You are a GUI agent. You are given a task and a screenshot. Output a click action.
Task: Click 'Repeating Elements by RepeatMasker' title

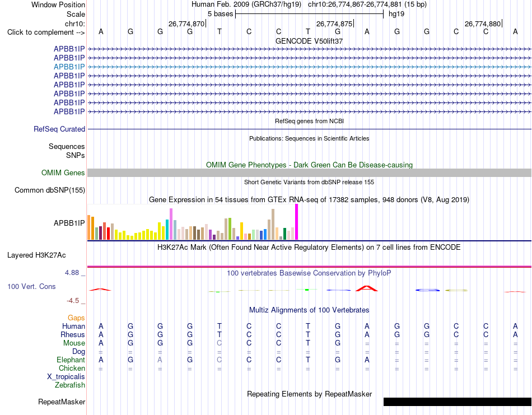[x=309, y=394]
